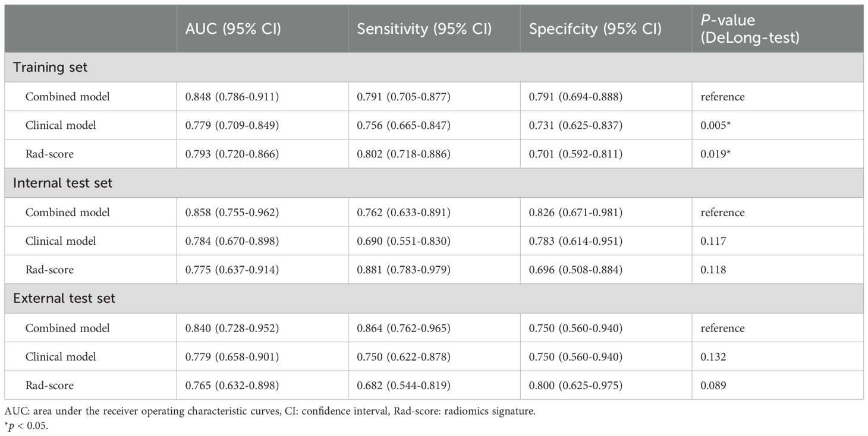Click the P-value cell showing 0.005*

[x=716, y=125]
